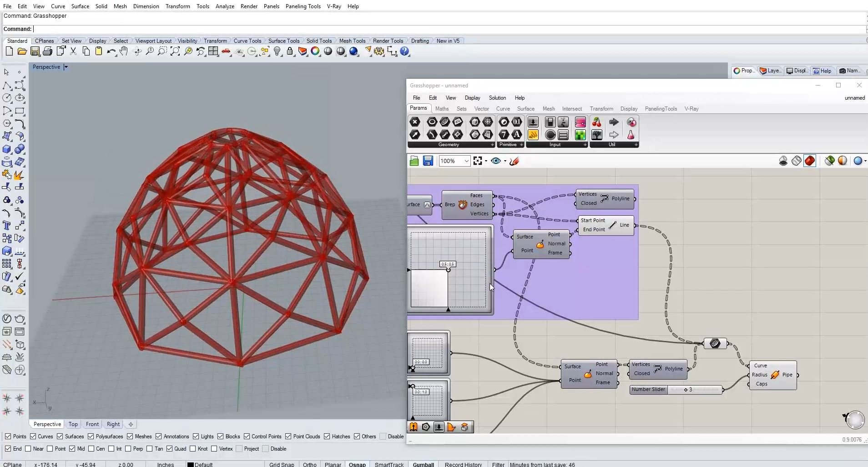Expand the Geometry panel in Params
868x467 pixels.
[x=492, y=145]
